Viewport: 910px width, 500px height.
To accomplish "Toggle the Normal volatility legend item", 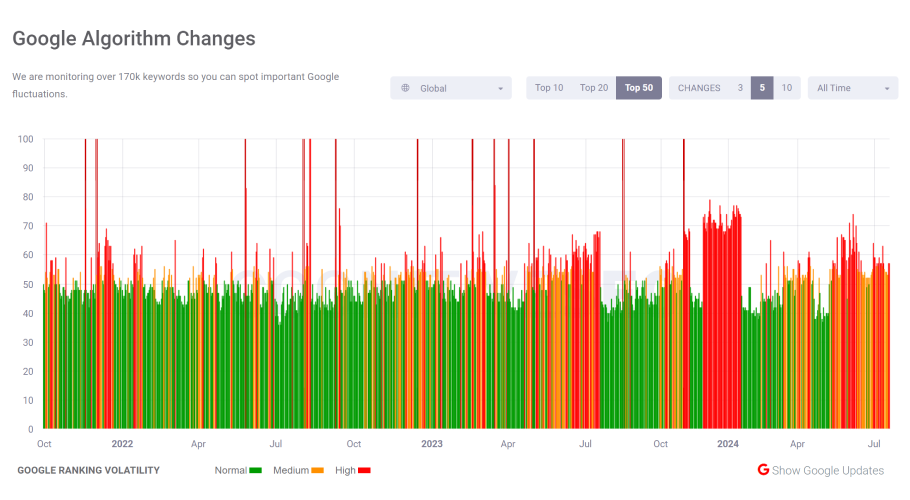I will click(x=238, y=470).
